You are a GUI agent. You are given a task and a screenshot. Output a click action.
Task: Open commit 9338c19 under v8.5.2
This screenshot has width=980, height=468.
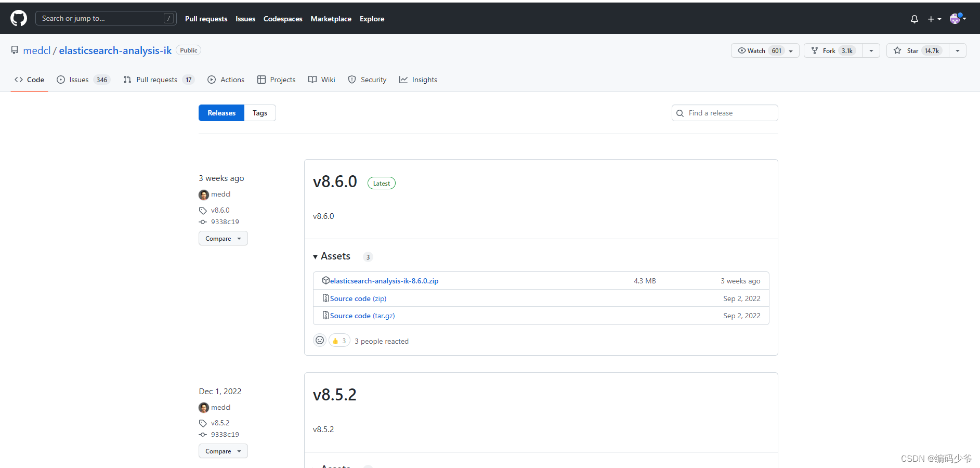click(x=225, y=434)
